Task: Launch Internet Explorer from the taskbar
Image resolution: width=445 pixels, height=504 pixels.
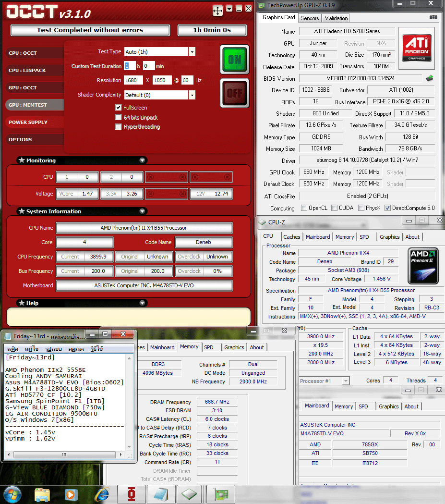Action: pyautogui.click(x=102, y=495)
